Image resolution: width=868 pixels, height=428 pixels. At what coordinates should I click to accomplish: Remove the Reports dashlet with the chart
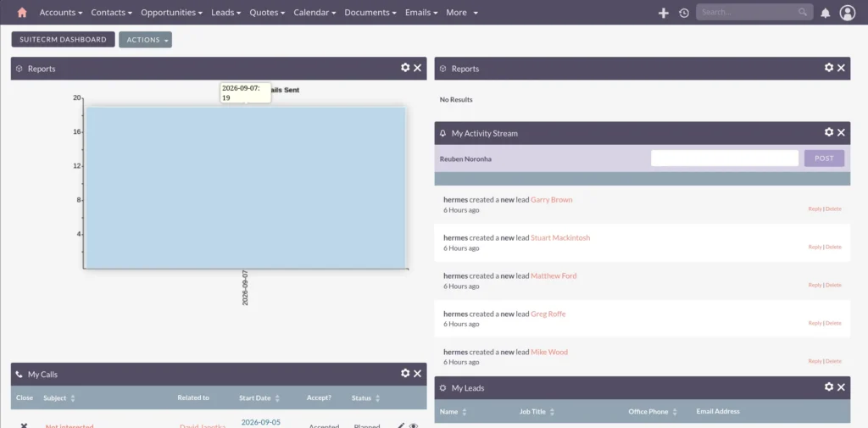click(x=417, y=68)
